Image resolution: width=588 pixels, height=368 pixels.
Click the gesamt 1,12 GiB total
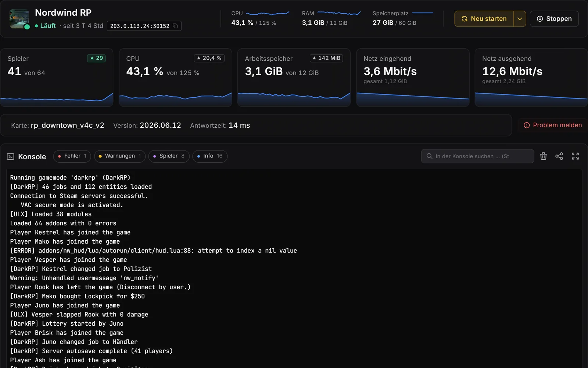click(x=385, y=81)
